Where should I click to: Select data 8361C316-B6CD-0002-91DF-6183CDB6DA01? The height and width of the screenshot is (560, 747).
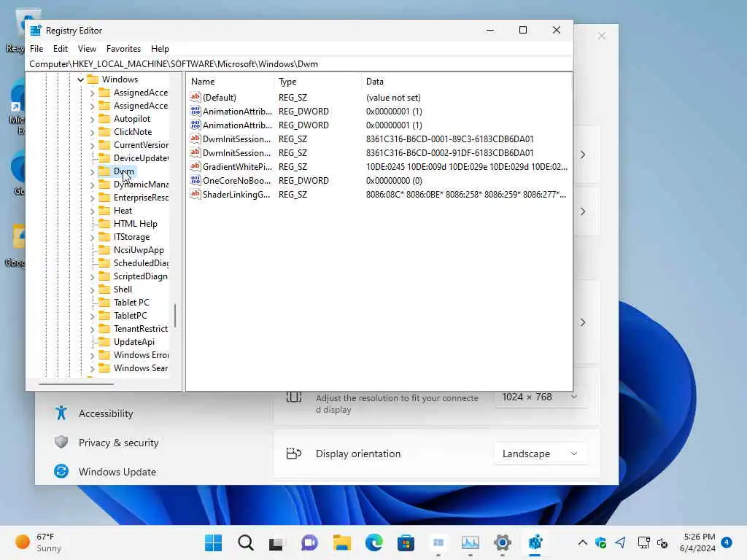coord(449,153)
